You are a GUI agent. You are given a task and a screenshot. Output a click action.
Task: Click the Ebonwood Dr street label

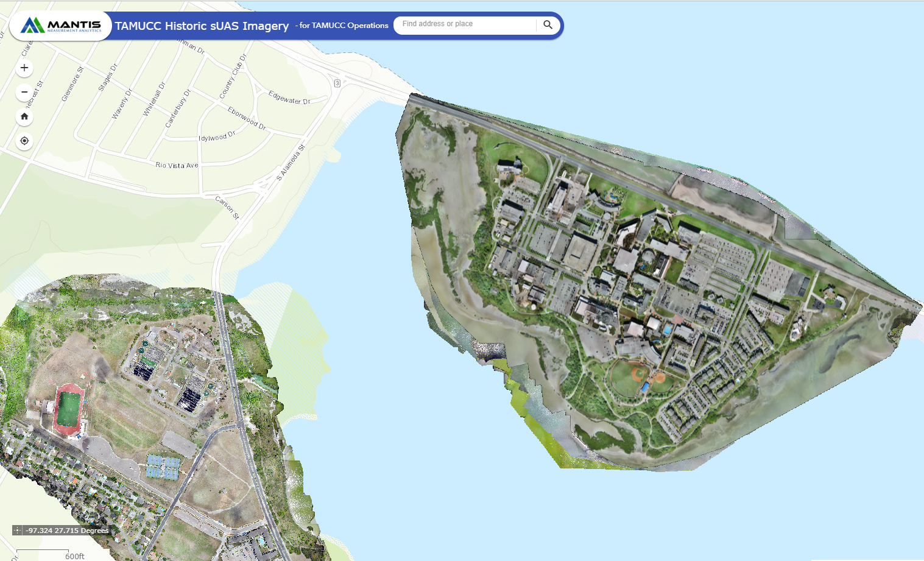247,118
